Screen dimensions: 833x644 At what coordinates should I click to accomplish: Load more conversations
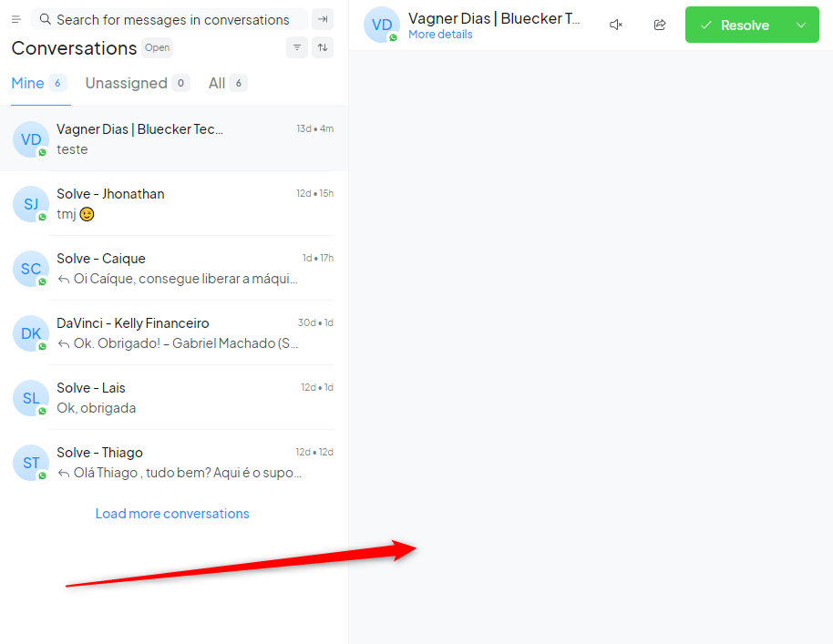point(172,514)
